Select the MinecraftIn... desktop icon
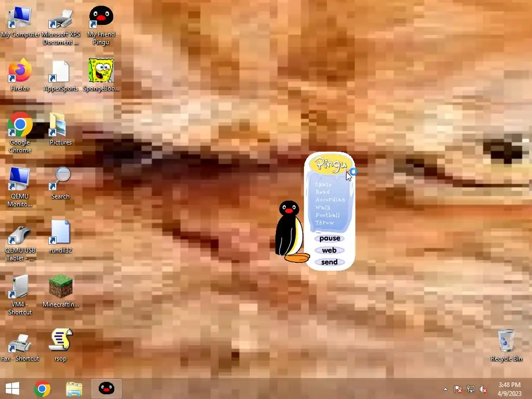 [60, 291]
